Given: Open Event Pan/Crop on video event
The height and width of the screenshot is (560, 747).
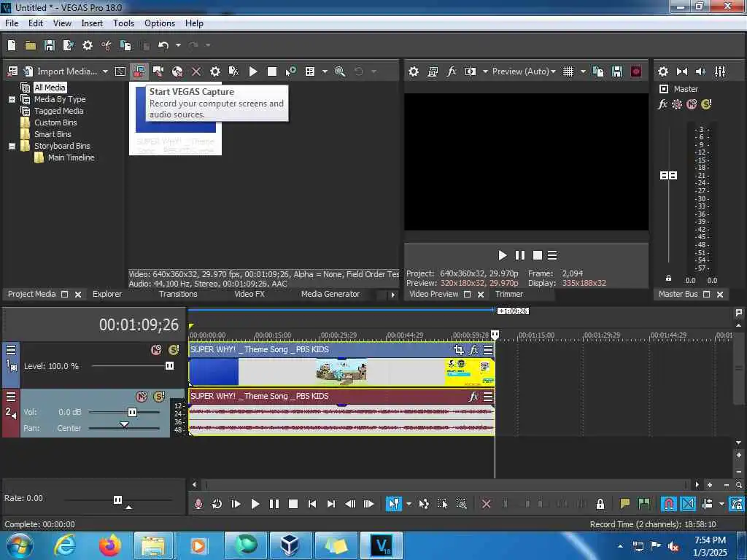Looking at the screenshot, I should 458,350.
